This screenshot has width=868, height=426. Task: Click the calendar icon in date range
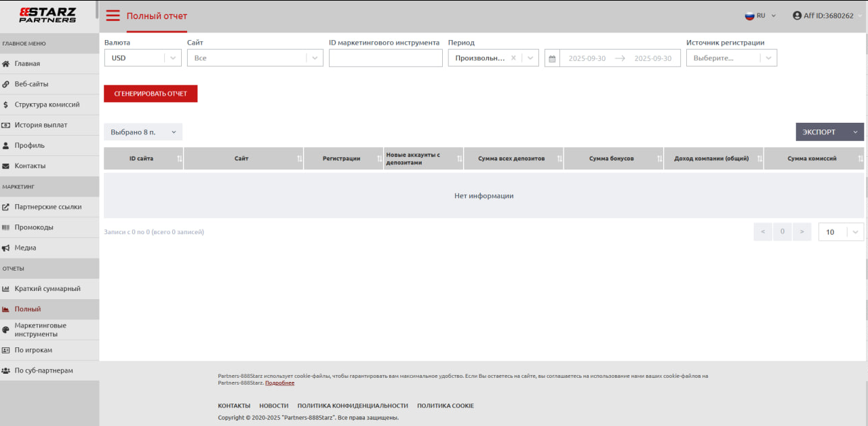(552, 58)
